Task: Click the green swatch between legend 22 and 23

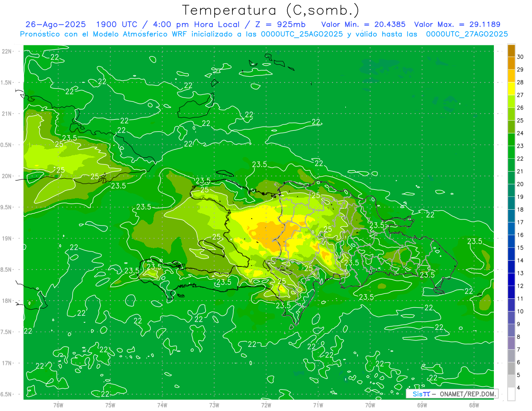Action: pyautogui.click(x=511, y=152)
